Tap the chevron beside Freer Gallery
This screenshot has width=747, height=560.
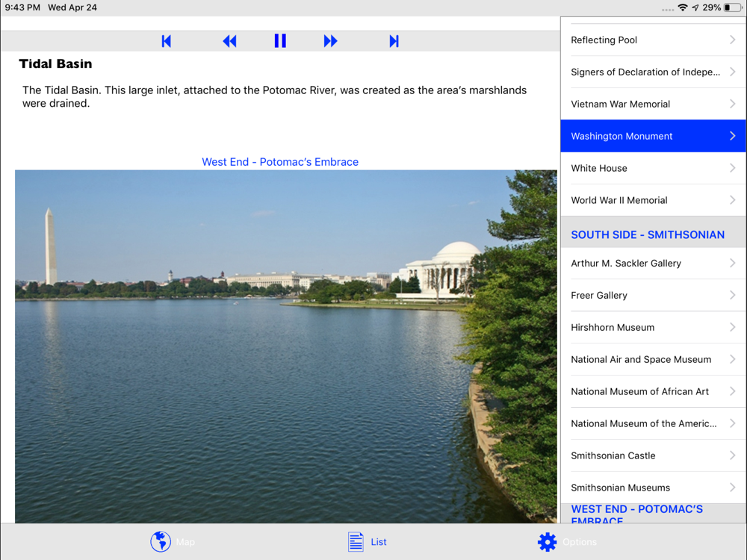(733, 295)
